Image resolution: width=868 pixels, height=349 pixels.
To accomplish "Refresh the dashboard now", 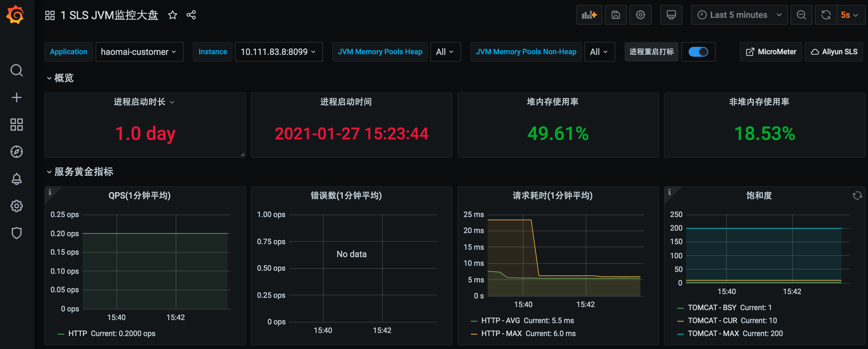I will pyautogui.click(x=826, y=15).
